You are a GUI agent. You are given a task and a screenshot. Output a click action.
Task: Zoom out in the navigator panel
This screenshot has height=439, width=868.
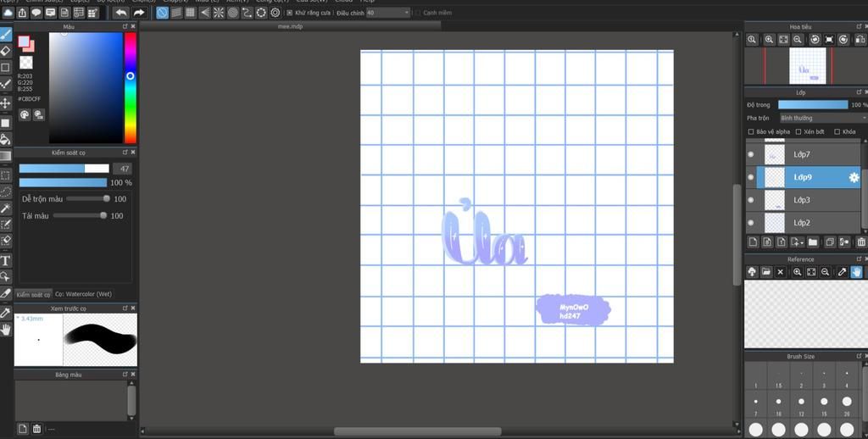[x=798, y=39]
